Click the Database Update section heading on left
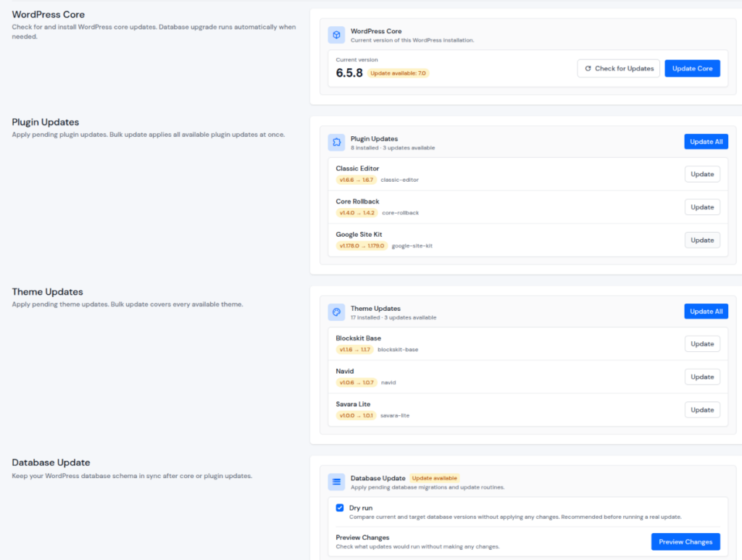This screenshot has height=560, width=742. [x=51, y=463]
